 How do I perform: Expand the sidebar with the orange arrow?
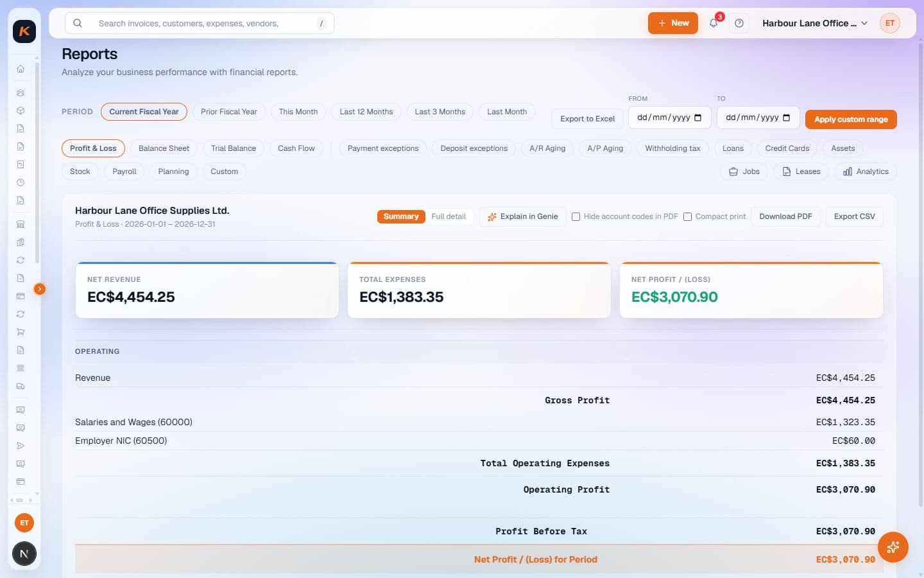(x=40, y=289)
